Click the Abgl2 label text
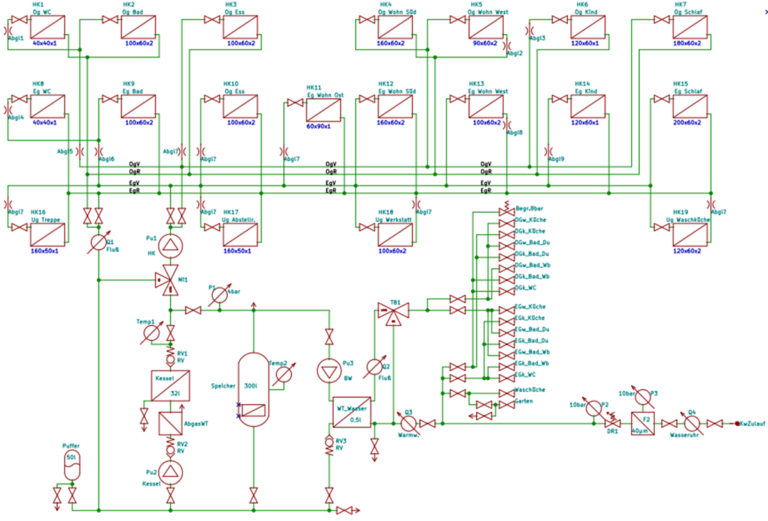The width and height of the screenshot is (768, 521). (x=515, y=53)
